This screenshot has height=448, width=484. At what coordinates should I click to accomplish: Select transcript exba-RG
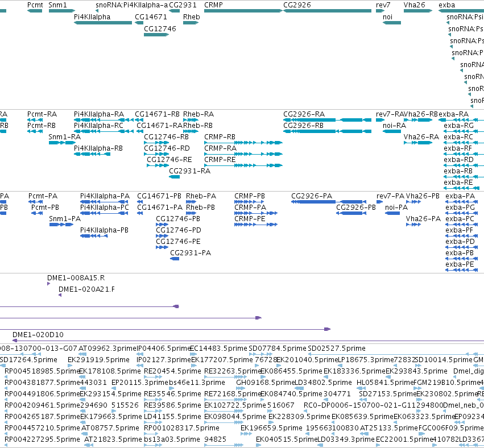(464, 131)
